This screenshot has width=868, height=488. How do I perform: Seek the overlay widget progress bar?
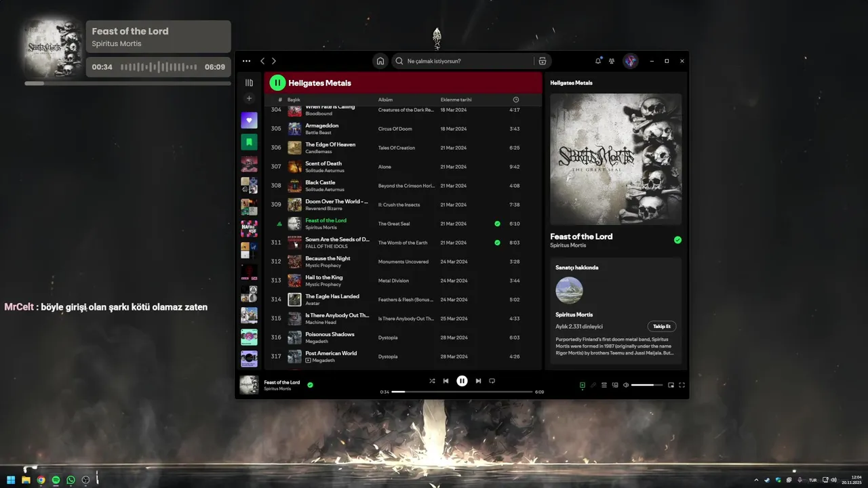coord(127,83)
